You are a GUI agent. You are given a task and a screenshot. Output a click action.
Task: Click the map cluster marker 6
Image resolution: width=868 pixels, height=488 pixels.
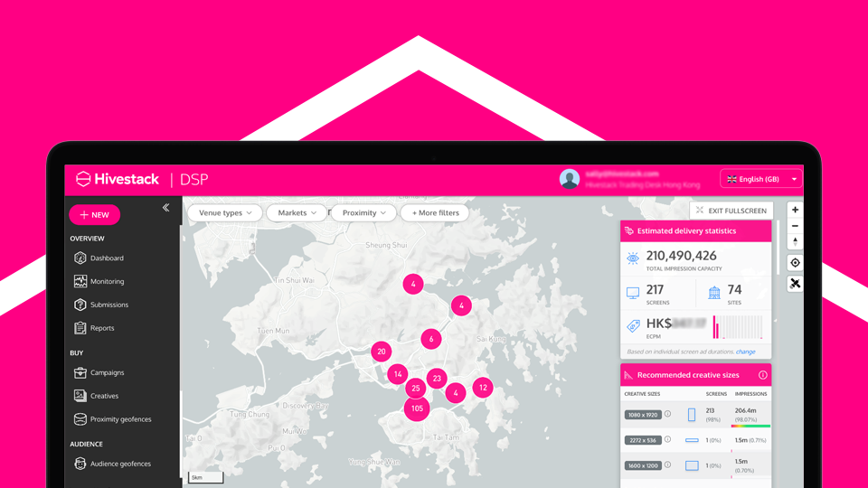click(x=431, y=339)
